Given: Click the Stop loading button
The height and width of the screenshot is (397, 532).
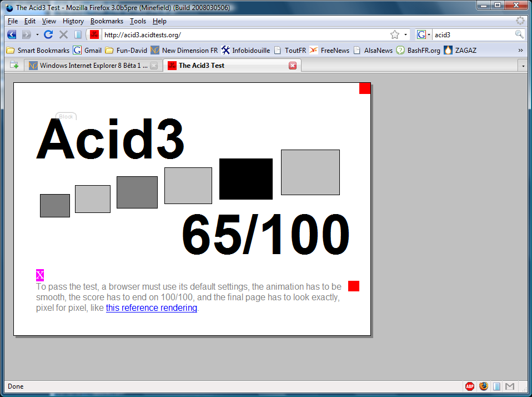Looking at the screenshot, I should [63, 34].
